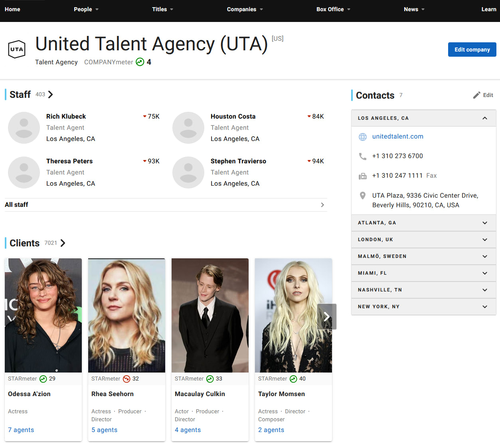Click the pencil Edit icon in the Contacts panel
Screen dimensions: 500x448
(x=476, y=95)
